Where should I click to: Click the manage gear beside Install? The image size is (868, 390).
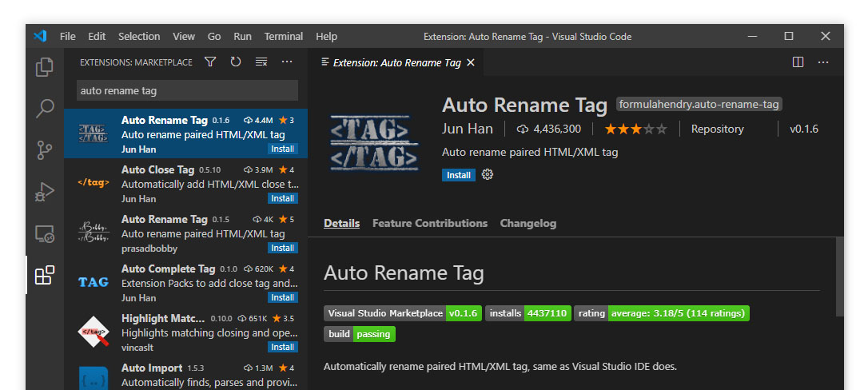(x=487, y=175)
